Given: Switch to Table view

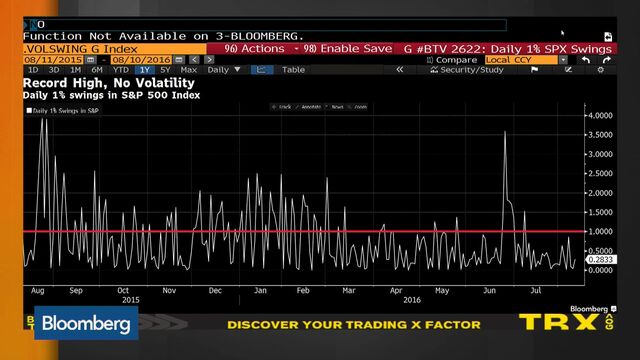Looking at the screenshot, I should click(x=293, y=70).
